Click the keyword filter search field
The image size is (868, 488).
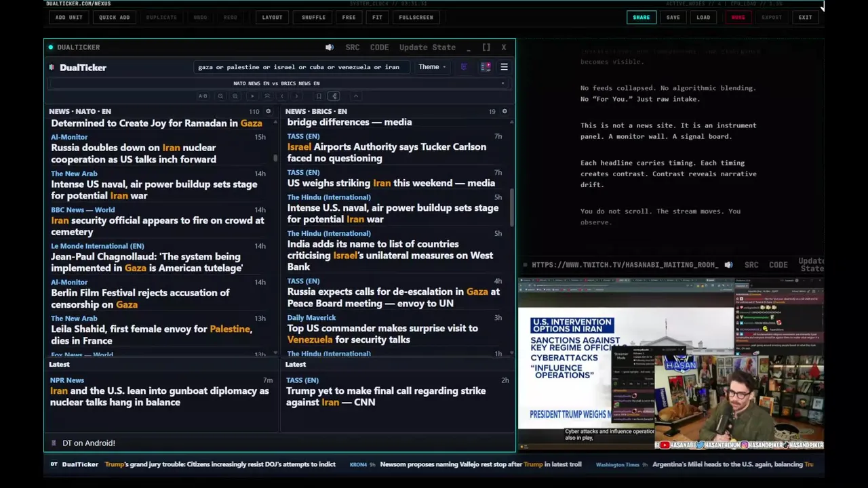[301, 67]
